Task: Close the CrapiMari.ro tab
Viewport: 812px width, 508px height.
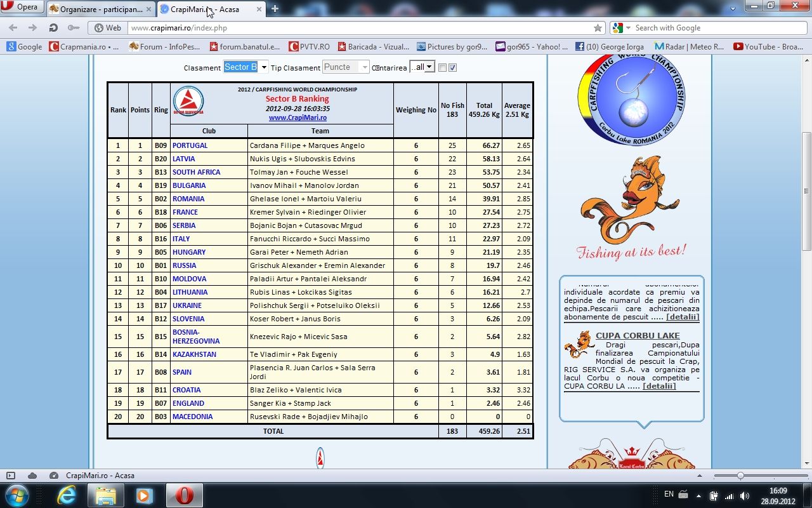Action: coord(258,9)
